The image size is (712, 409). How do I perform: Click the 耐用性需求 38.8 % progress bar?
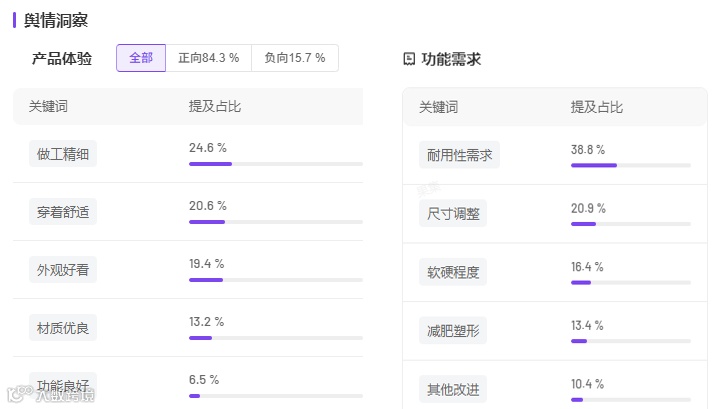click(x=631, y=165)
